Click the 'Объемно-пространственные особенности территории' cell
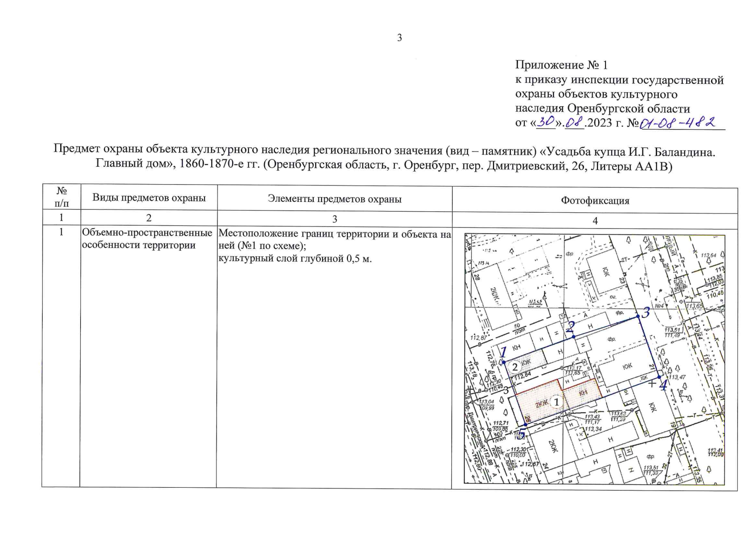This screenshot has height=535, width=756. point(147,239)
